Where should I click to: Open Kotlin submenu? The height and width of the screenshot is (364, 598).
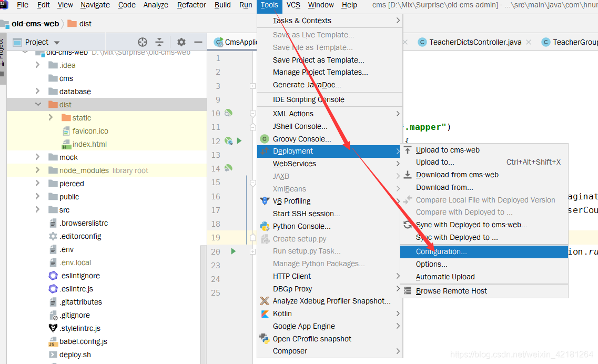tap(330, 314)
